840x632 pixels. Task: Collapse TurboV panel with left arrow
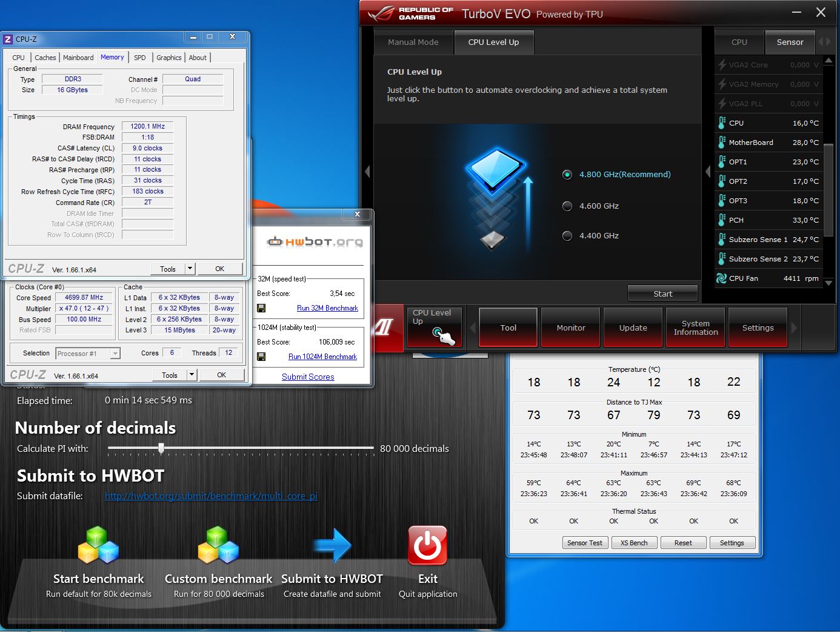coord(367,172)
